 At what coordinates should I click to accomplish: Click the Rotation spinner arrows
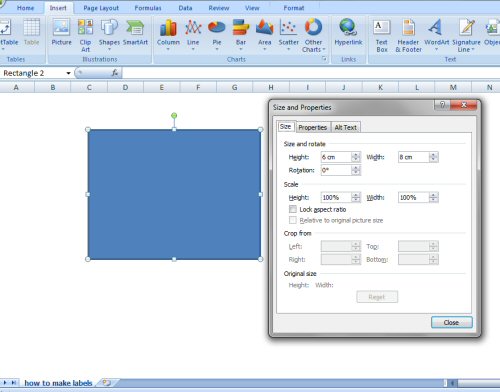[x=356, y=170]
